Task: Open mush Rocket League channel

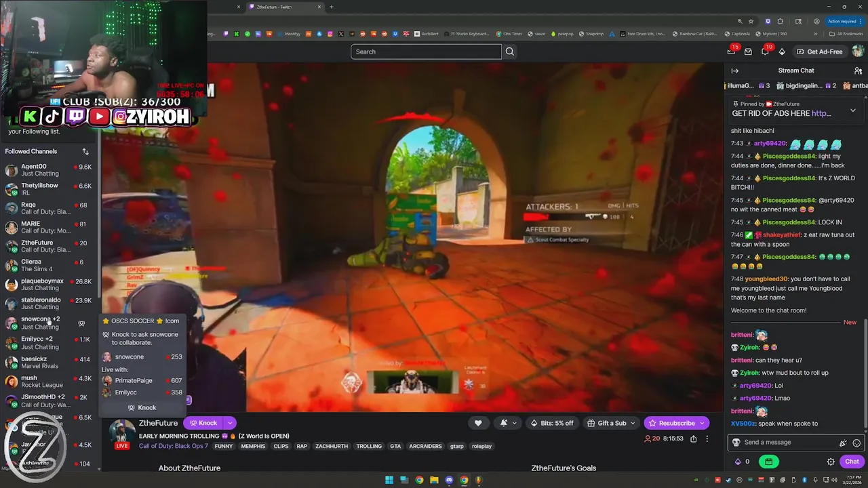Action: click(x=49, y=382)
